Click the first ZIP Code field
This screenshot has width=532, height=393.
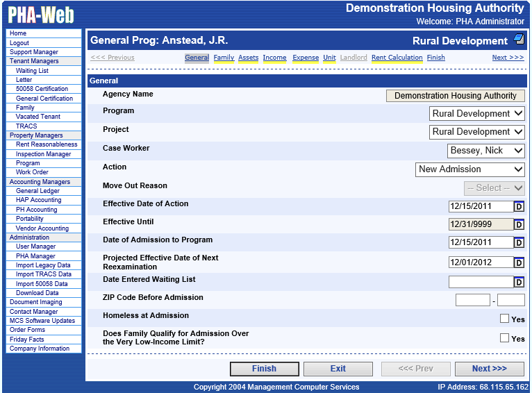pyautogui.click(x=473, y=300)
